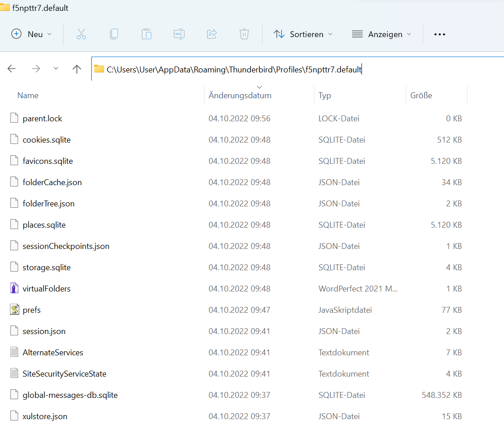Show recent locations dropdown chevron
The height and width of the screenshot is (430, 504).
pos(56,68)
